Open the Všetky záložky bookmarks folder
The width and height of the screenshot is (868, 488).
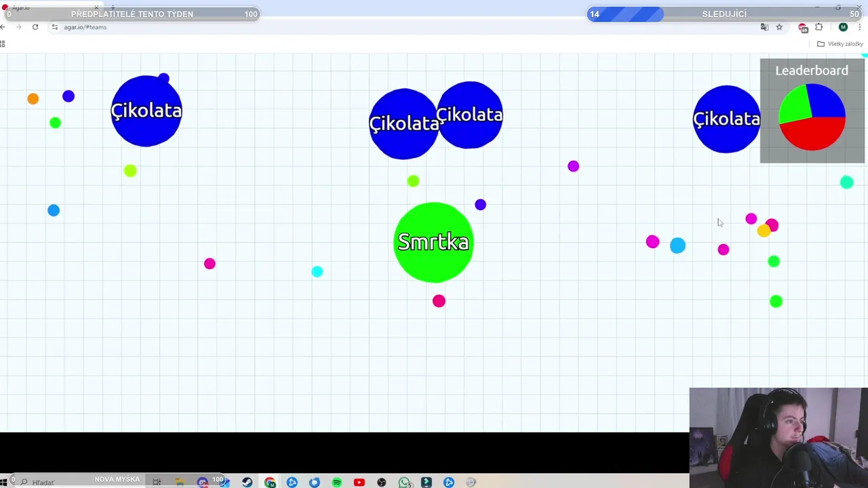(x=840, y=44)
